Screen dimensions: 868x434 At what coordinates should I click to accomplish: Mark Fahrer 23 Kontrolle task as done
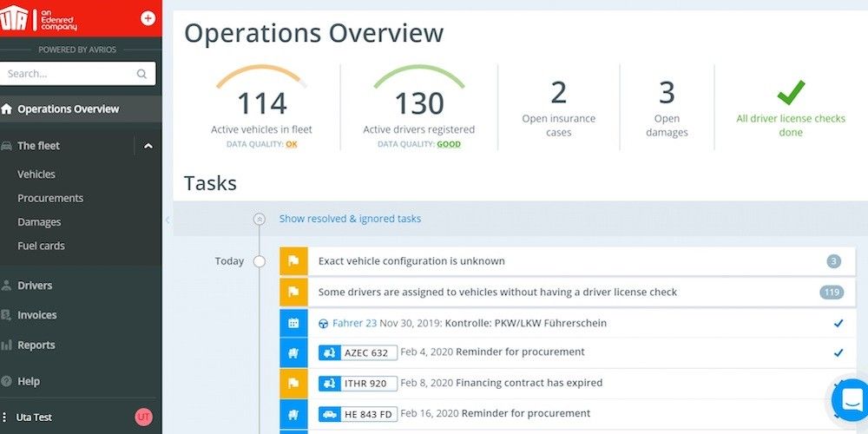coord(838,323)
